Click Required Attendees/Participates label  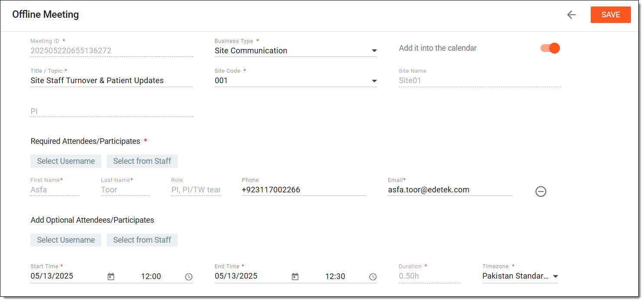point(85,141)
